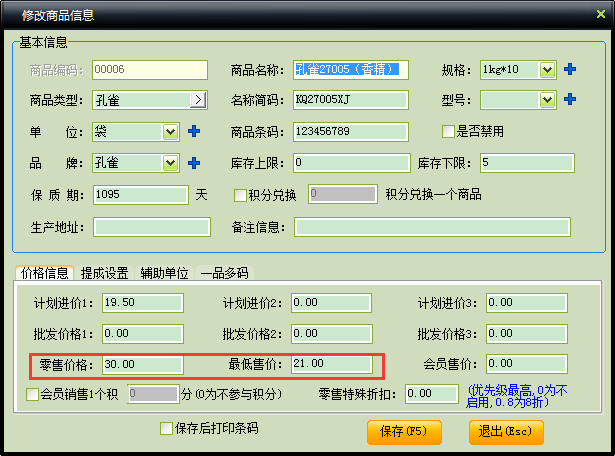This screenshot has height=456, width=615.
Task: Click the 会员销售 points value field
Action: tap(153, 394)
